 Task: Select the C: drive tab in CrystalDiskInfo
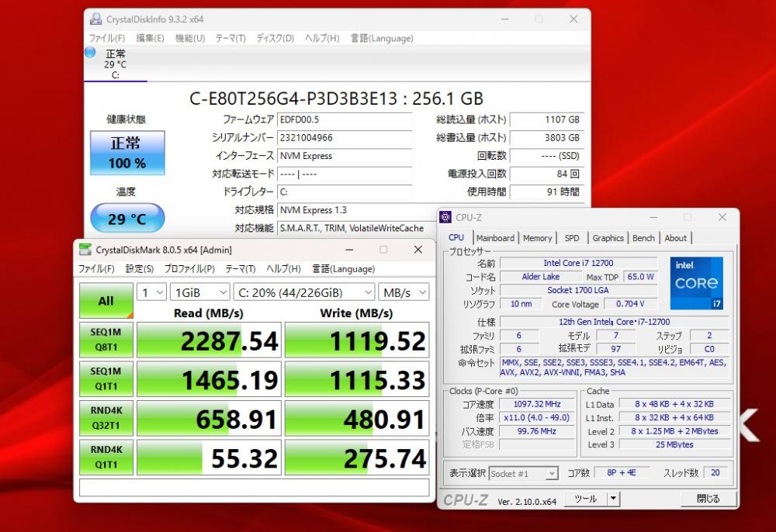tap(116, 64)
